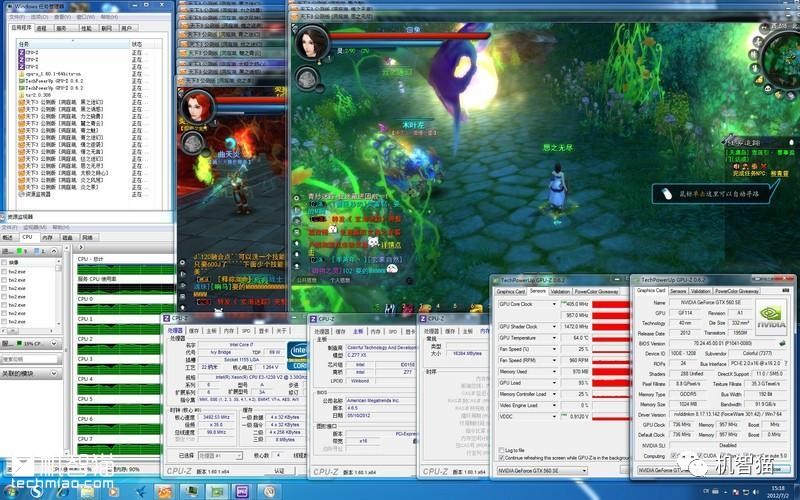
Task: Click the auto-pathfinding tooltip in game
Action: click(x=714, y=194)
